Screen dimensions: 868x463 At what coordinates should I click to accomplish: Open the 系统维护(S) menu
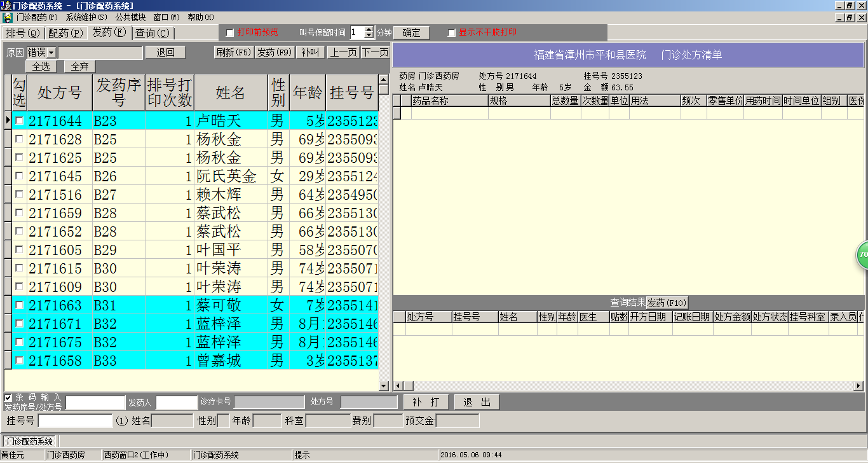tap(86, 17)
